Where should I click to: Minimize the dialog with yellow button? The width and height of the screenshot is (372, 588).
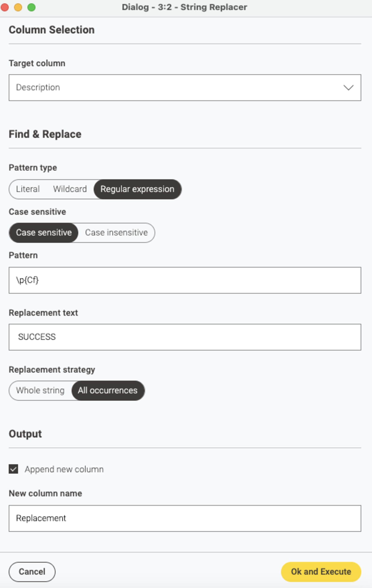(18, 7)
